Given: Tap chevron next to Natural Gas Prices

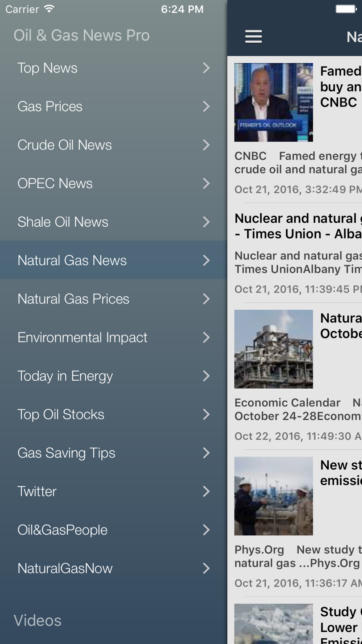Looking at the screenshot, I should 206,299.
